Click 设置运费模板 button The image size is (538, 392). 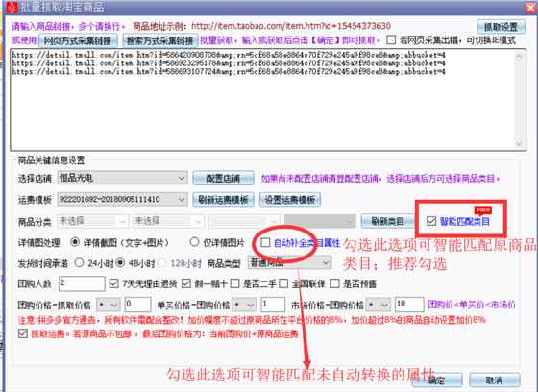(290, 200)
